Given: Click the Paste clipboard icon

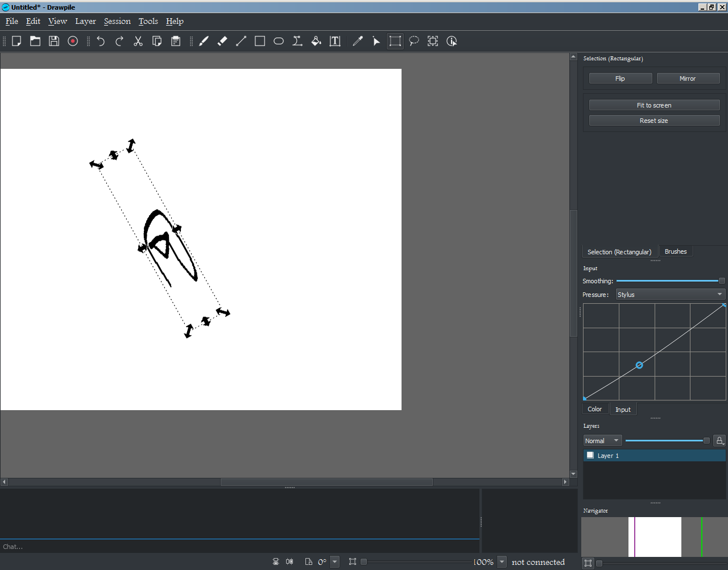Looking at the screenshot, I should click(176, 41).
